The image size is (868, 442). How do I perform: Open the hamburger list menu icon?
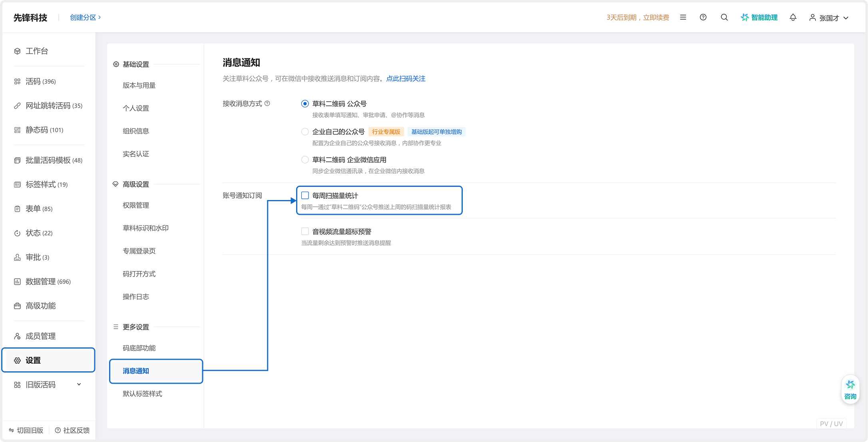pyautogui.click(x=683, y=18)
